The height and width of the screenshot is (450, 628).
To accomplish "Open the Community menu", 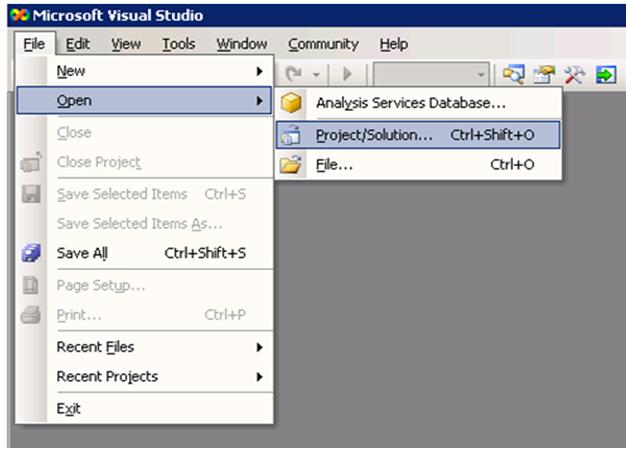I will click(x=323, y=44).
